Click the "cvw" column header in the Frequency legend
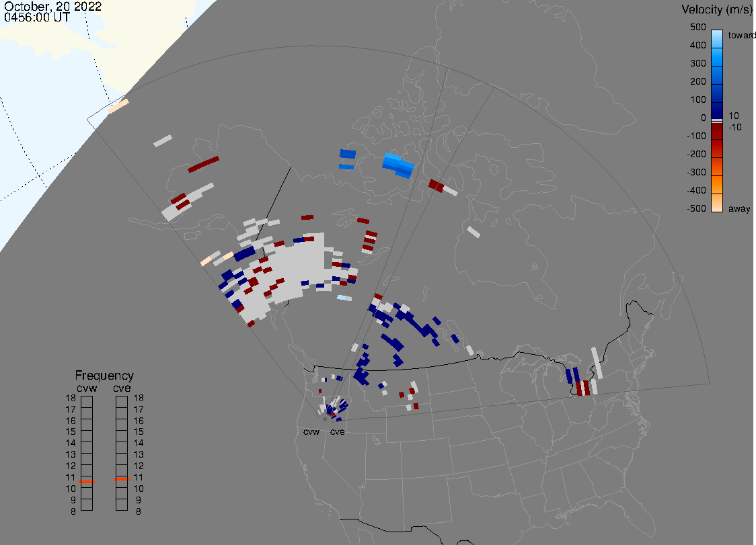 87,388
